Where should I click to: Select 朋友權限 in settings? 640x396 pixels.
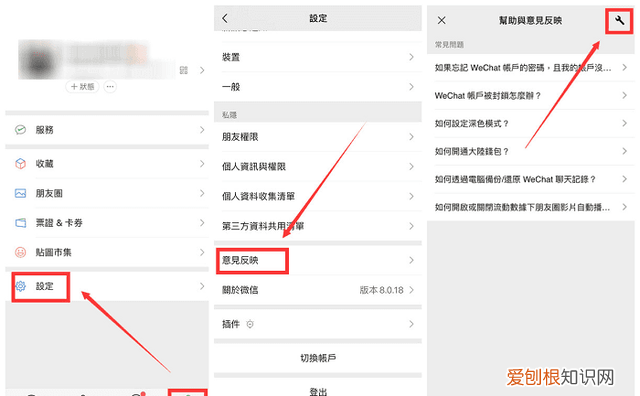[x=318, y=137]
